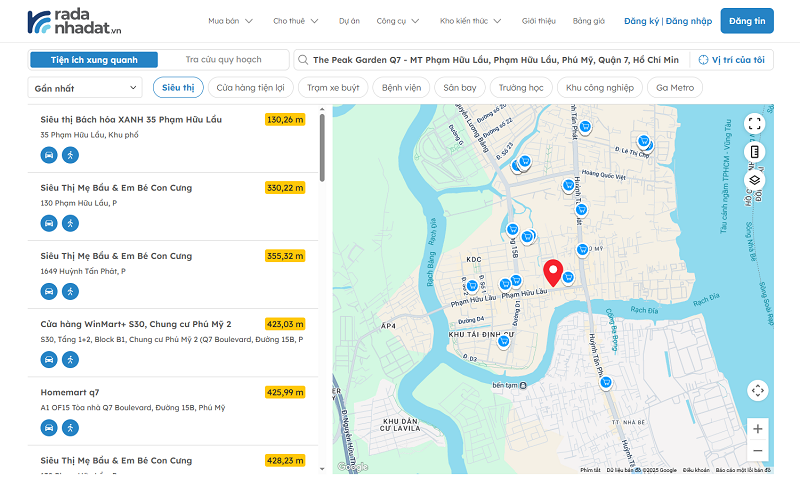Click the search magnifier icon
Image resolution: width=800 pixels, height=488 pixels.
(303, 60)
